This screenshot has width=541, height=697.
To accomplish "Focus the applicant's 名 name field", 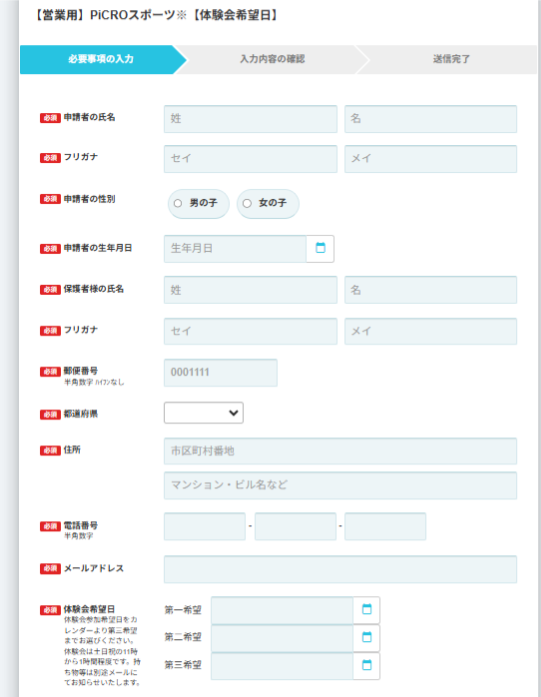I will point(430,119).
